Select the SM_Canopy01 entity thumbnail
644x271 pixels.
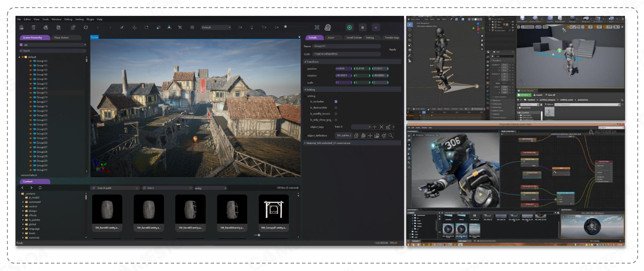tap(273, 209)
